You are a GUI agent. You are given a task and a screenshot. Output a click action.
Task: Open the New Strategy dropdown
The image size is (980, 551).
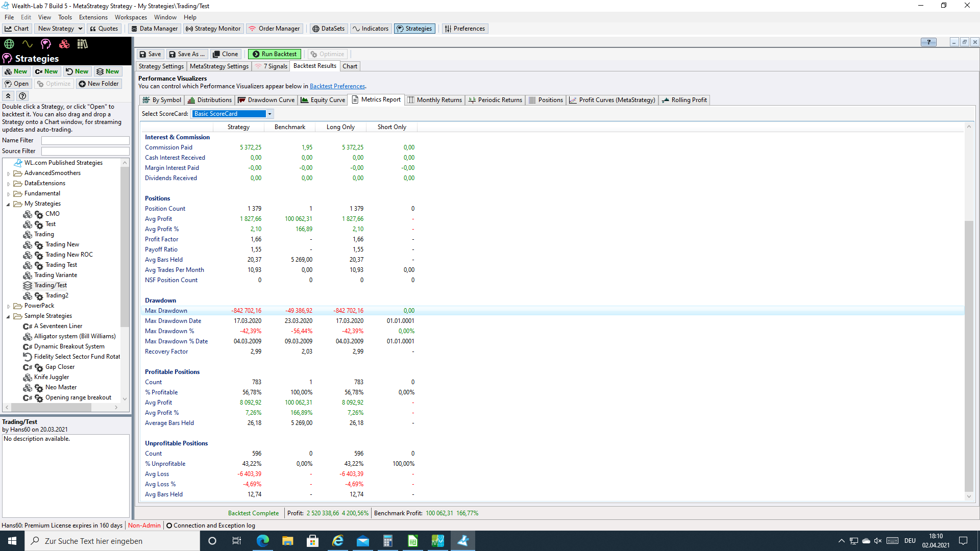(x=60, y=29)
